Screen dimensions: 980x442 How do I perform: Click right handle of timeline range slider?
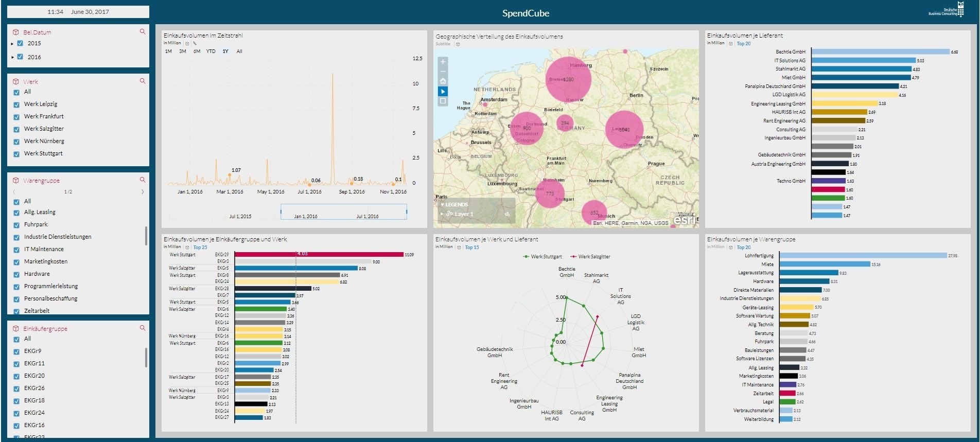point(407,211)
